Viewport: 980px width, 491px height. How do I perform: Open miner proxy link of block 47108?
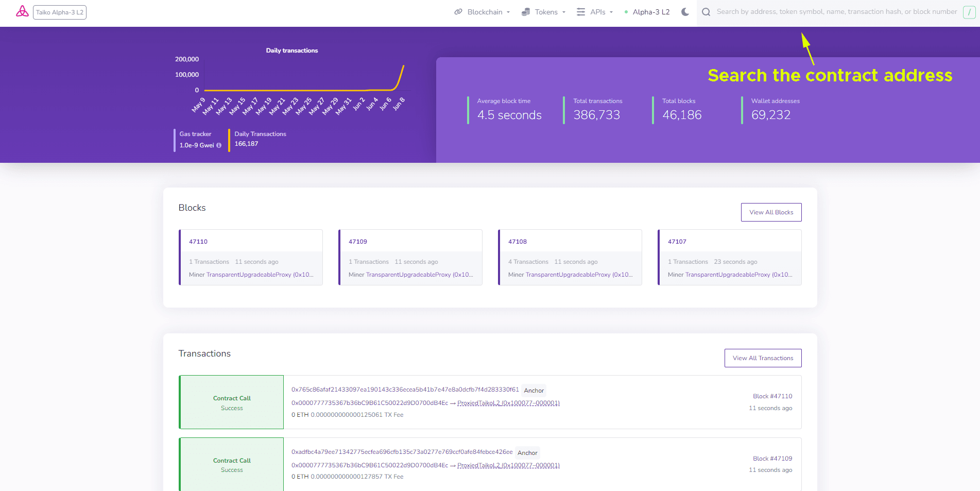[x=579, y=275]
